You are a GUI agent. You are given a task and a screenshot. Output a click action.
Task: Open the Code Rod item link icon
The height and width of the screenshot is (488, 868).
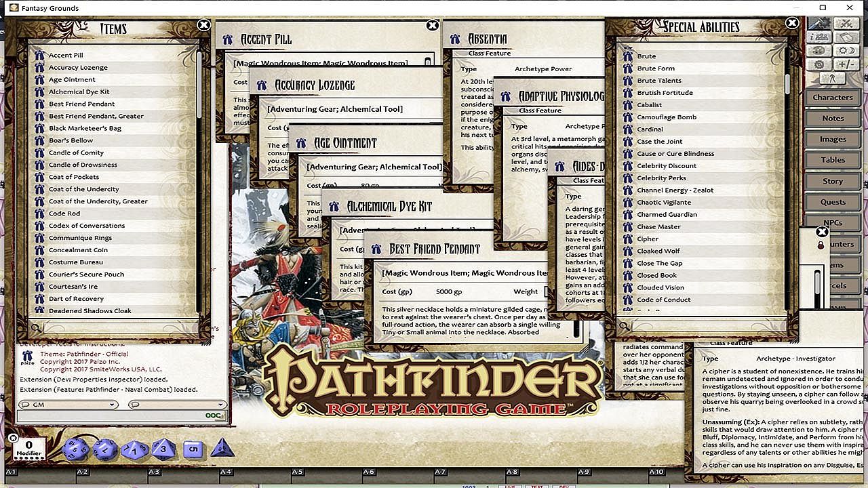click(x=39, y=213)
